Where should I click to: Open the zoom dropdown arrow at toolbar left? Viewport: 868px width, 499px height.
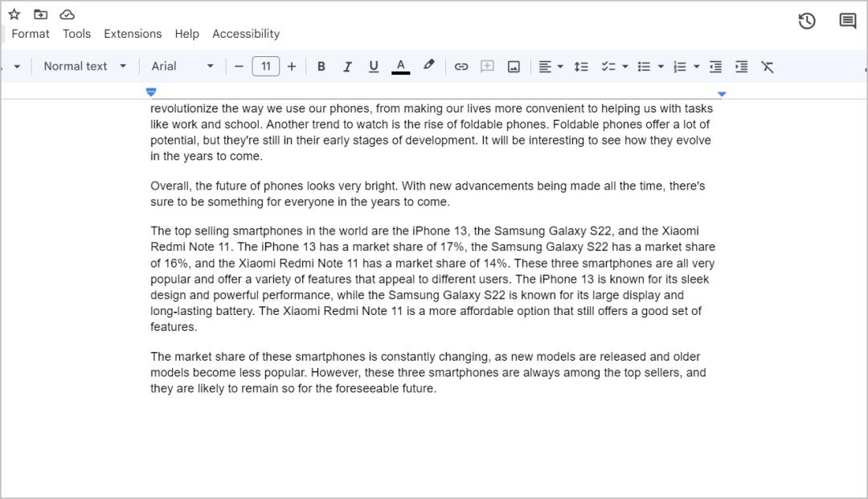click(x=17, y=67)
